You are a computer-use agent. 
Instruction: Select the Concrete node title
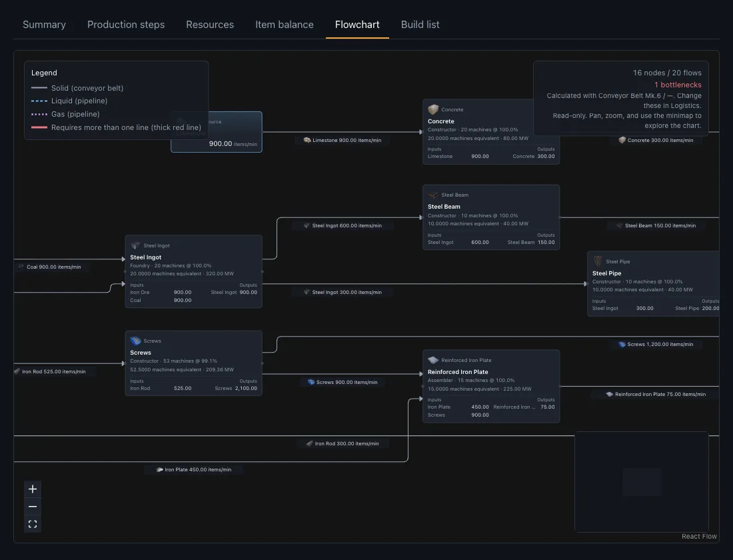[441, 121]
